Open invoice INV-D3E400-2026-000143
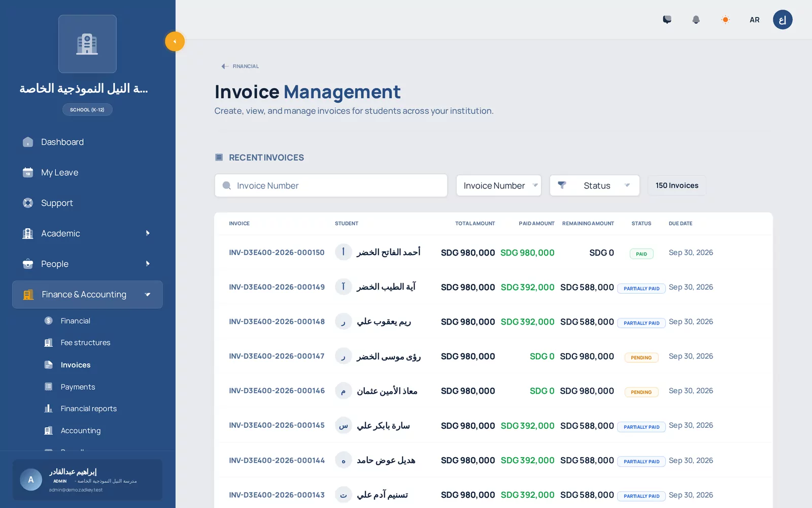The image size is (812, 508). point(277,495)
